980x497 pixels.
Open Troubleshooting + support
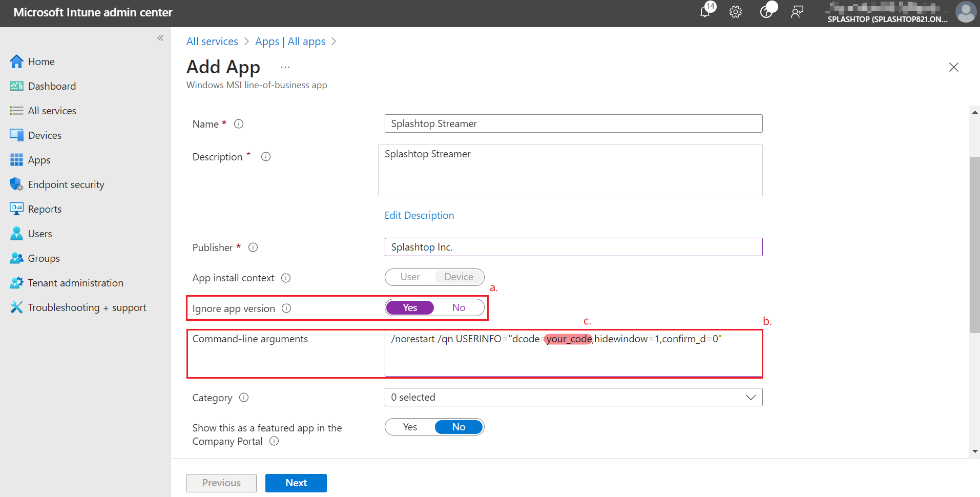(87, 307)
